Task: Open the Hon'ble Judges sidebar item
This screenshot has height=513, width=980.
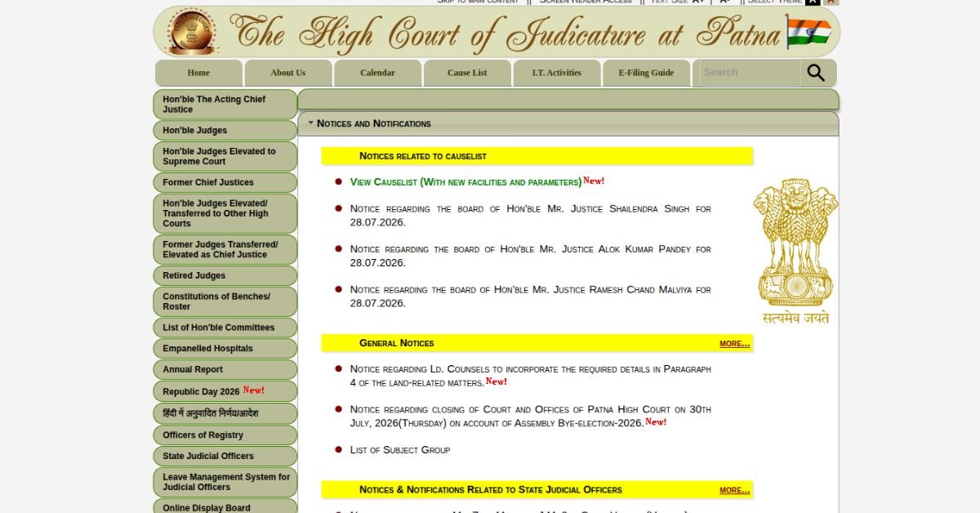Action: click(x=225, y=131)
